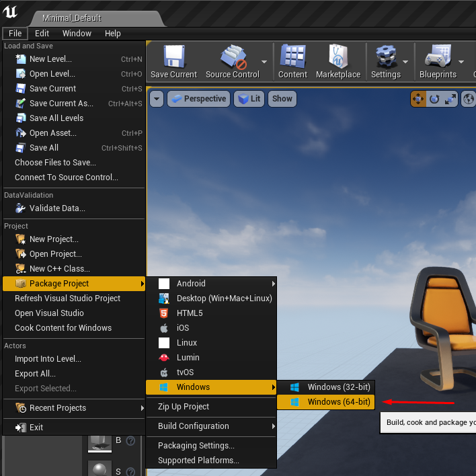Open the Blueprints toolbar icon
This screenshot has width=476, height=476.
point(438,56)
